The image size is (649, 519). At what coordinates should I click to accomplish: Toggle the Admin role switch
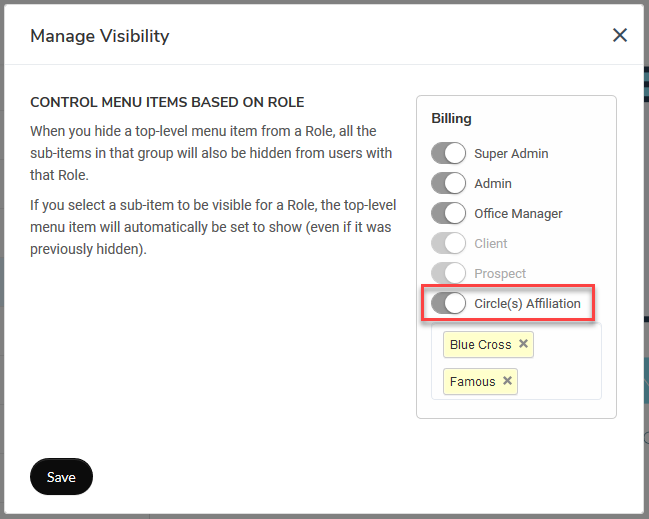tap(448, 183)
